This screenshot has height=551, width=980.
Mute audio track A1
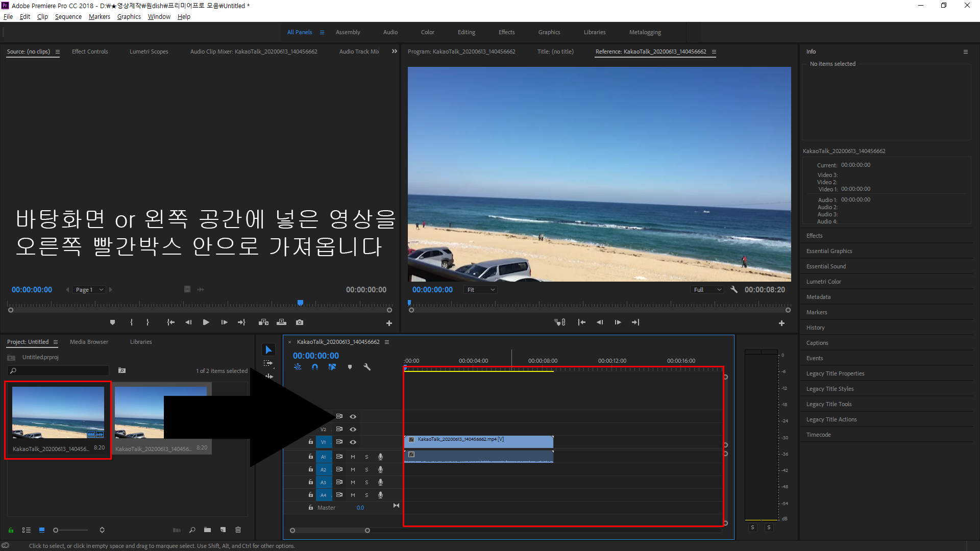pos(353,457)
